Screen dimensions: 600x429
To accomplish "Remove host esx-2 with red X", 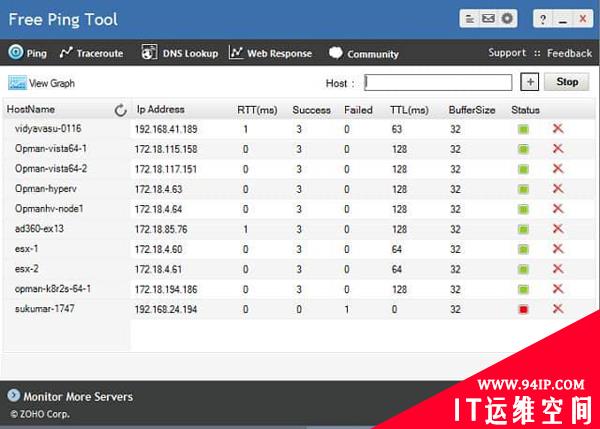I will pos(558,269).
